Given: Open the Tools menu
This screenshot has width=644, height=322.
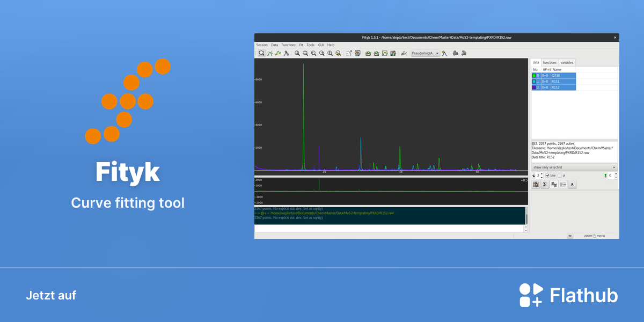Looking at the screenshot, I should (x=311, y=45).
